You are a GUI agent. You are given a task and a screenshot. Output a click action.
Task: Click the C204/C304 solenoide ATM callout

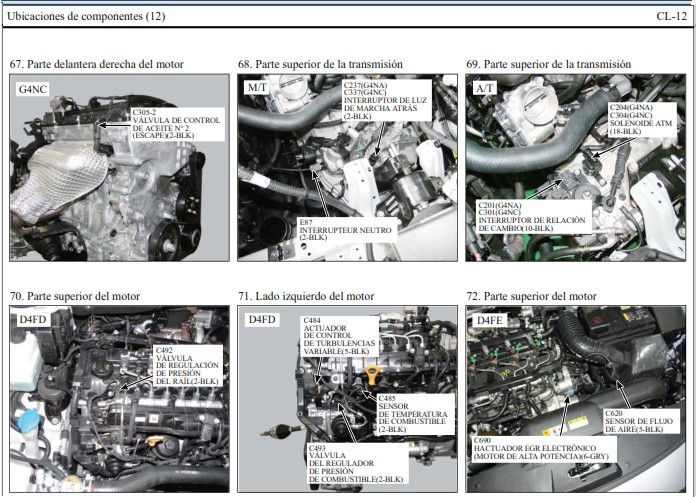pos(642,119)
